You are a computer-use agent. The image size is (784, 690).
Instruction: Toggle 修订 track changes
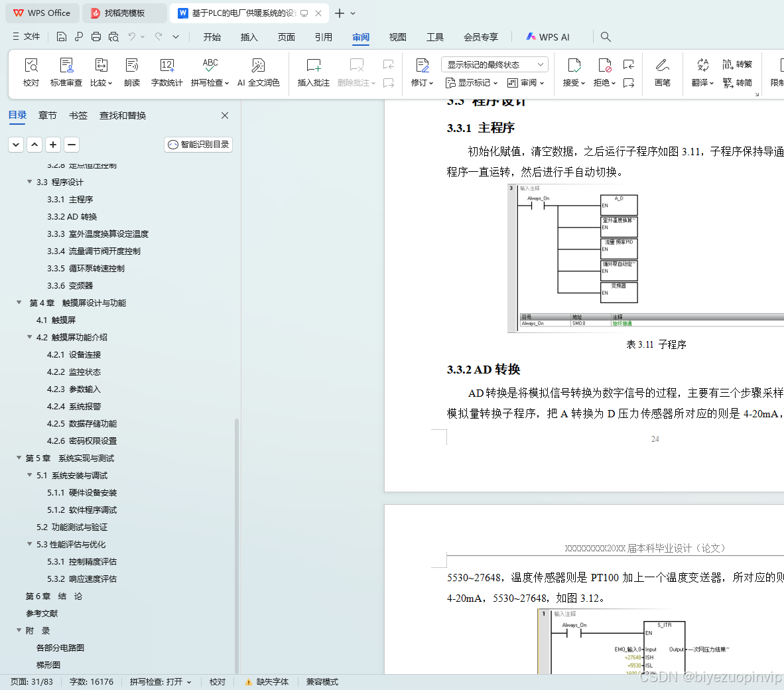pos(422,72)
